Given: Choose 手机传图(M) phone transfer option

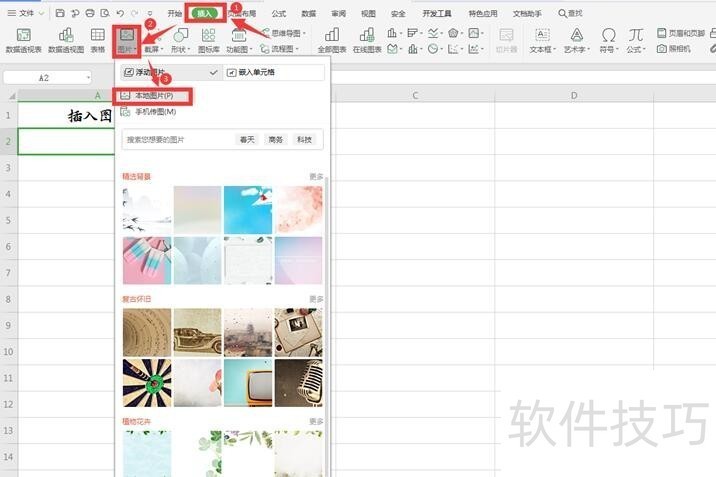Looking at the screenshot, I should [x=149, y=111].
